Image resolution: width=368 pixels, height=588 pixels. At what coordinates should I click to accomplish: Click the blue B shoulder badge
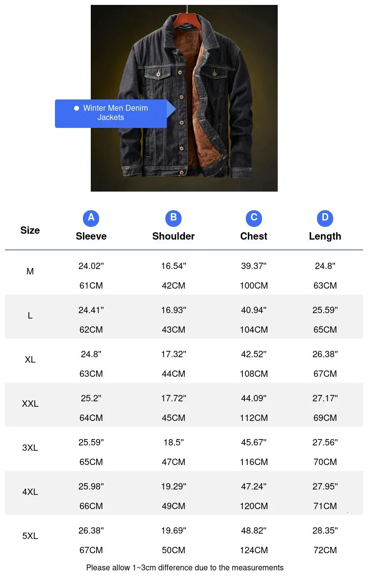[x=173, y=218]
